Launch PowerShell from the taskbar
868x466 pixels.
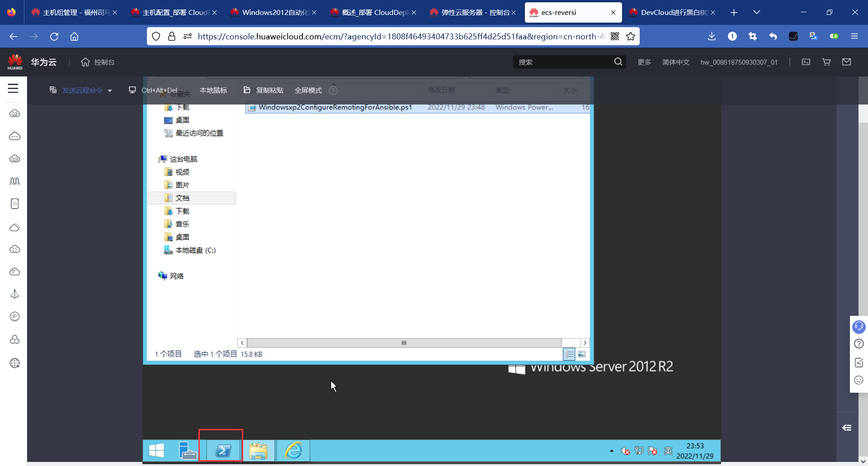223,451
